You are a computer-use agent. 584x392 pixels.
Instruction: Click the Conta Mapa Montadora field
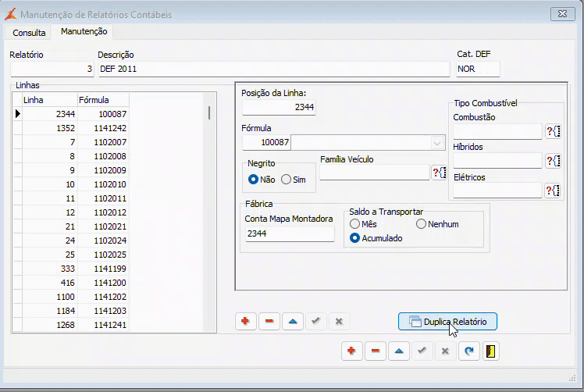pyautogui.click(x=290, y=233)
